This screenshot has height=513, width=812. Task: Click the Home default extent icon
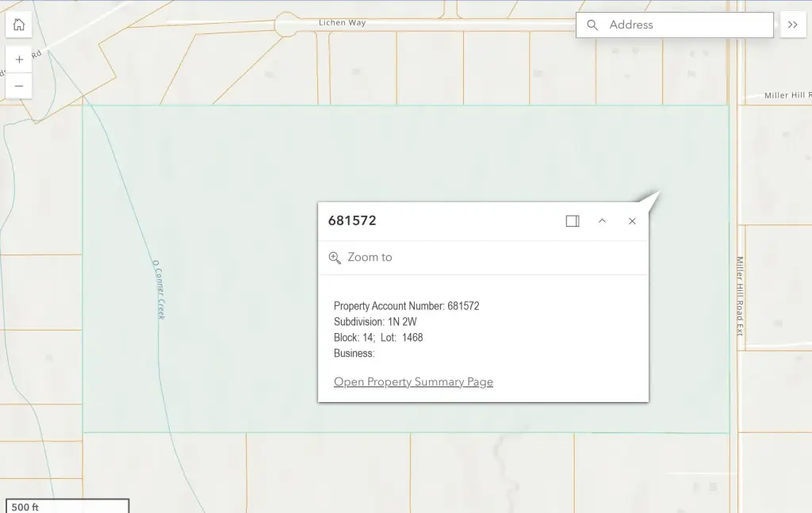(19, 25)
